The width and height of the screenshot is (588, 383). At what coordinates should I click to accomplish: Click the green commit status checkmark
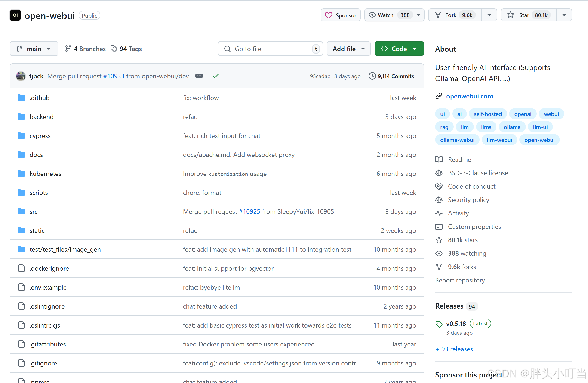pos(215,76)
